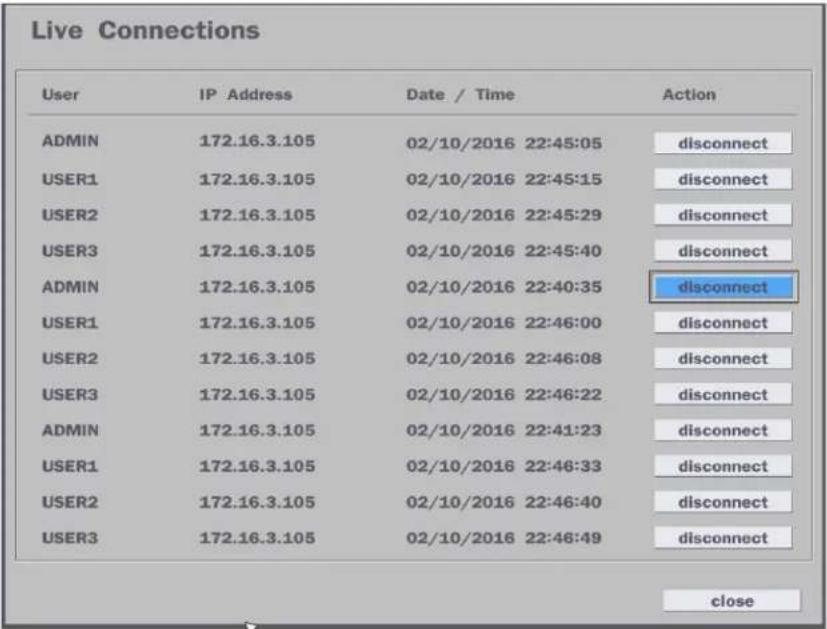Click timestamp 02/10/2016 22:46:22

[504, 394]
